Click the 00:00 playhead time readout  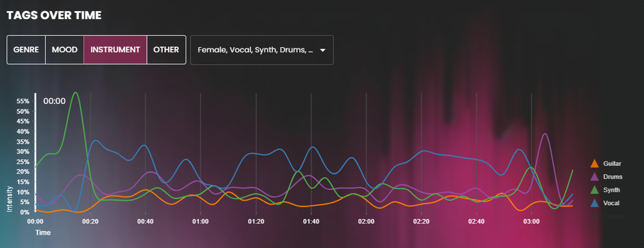(54, 101)
